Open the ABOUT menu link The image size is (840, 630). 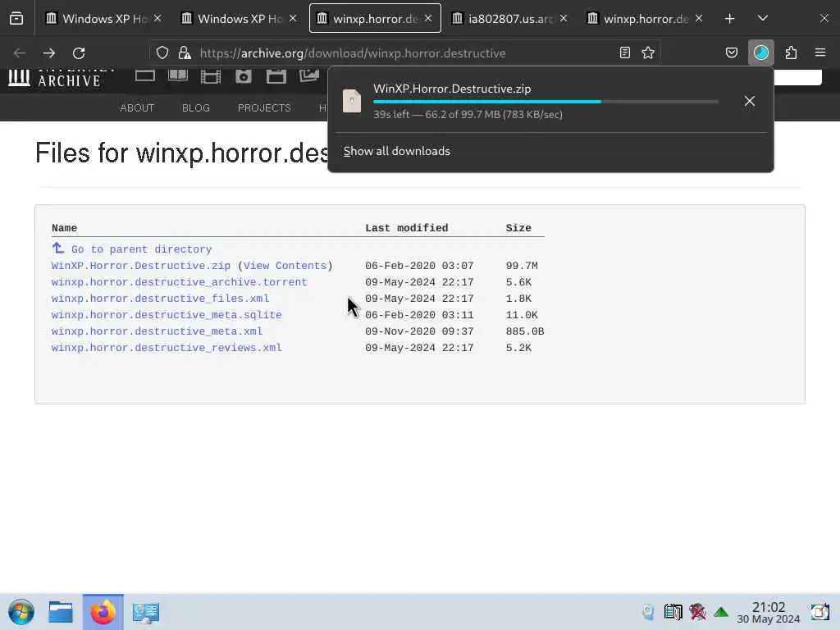[x=137, y=107]
